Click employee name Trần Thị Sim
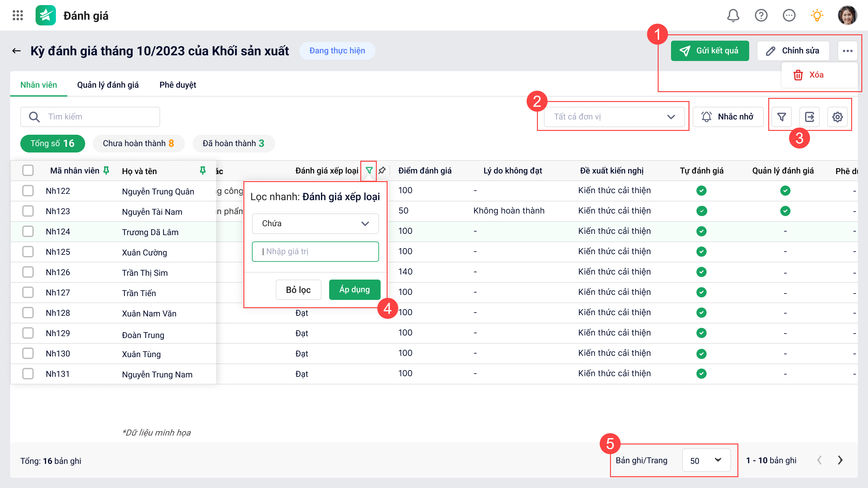This screenshot has height=488, width=868. tap(145, 273)
